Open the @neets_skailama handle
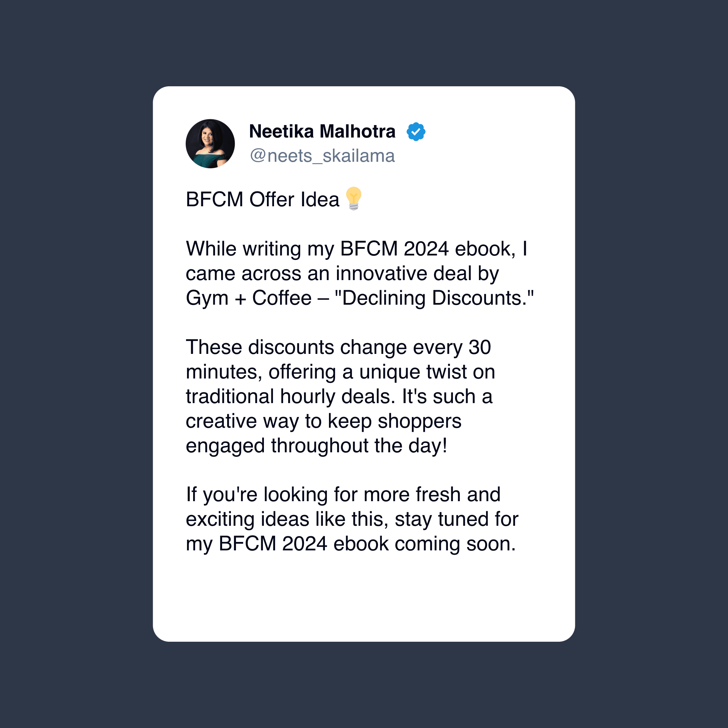 click(322, 156)
